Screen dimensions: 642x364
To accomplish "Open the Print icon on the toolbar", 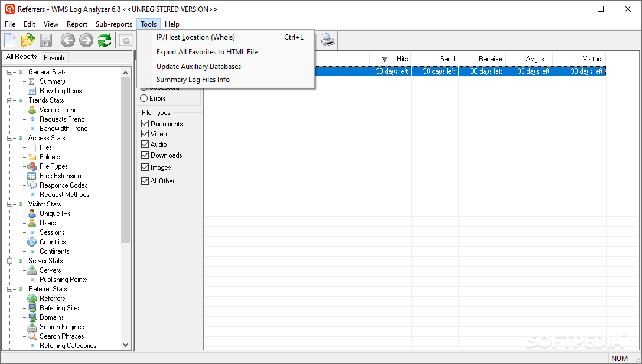I will click(x=328, y=40).
